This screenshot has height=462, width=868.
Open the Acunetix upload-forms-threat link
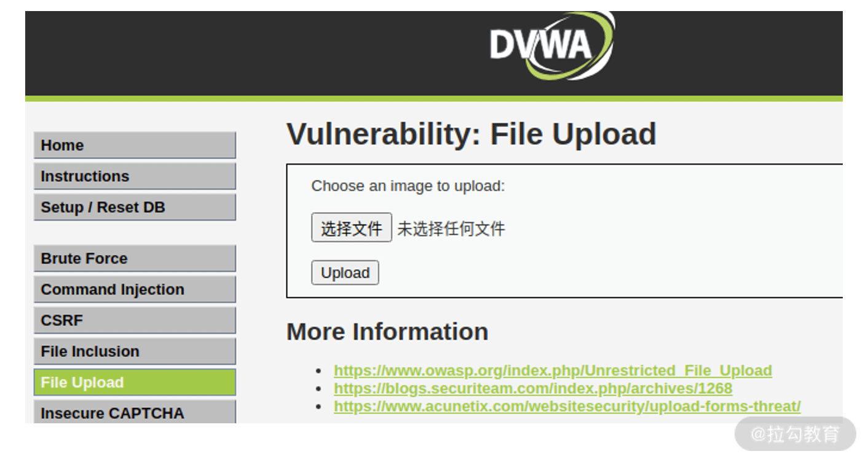[567, 406]
